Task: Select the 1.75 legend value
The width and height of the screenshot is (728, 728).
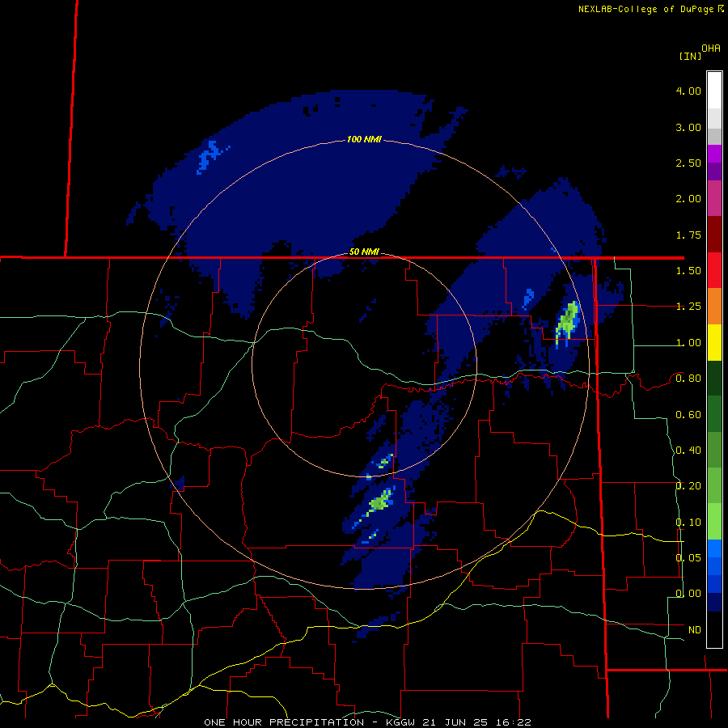Action: click(x=688, y=235)
